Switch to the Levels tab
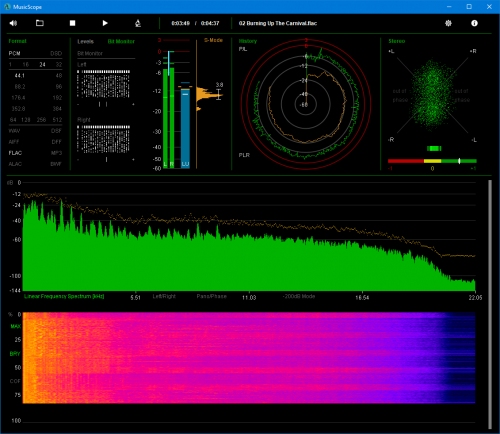The image size is (500, 434). 85,41
